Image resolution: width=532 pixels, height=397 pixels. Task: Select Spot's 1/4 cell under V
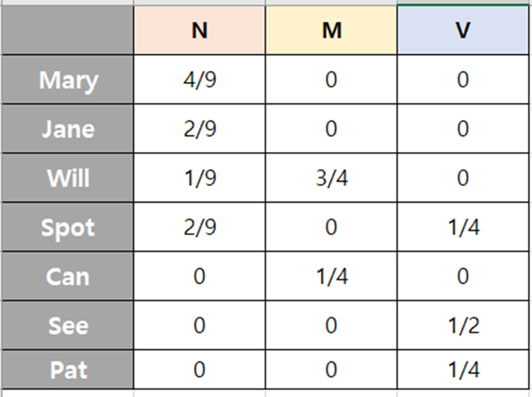tap(463, 228)
